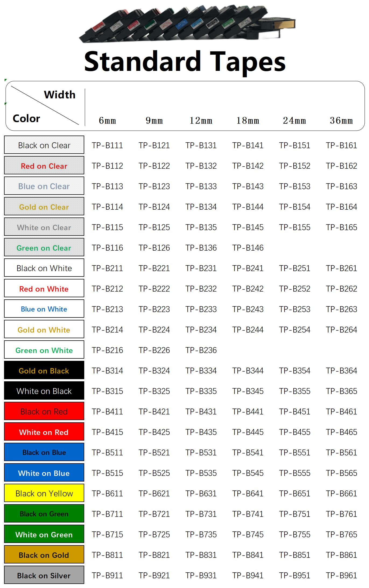Select model code TP-B263

342,309
